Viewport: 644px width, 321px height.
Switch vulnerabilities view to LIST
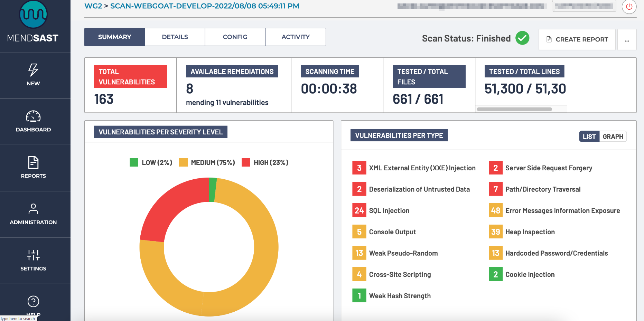[x=589, y=136]
